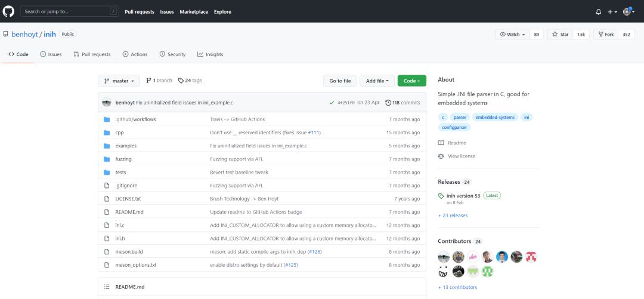Image resolution: width=644 pixels, height=299 pixels.
Task: Open the meson.build file
Action: point(129,252)
